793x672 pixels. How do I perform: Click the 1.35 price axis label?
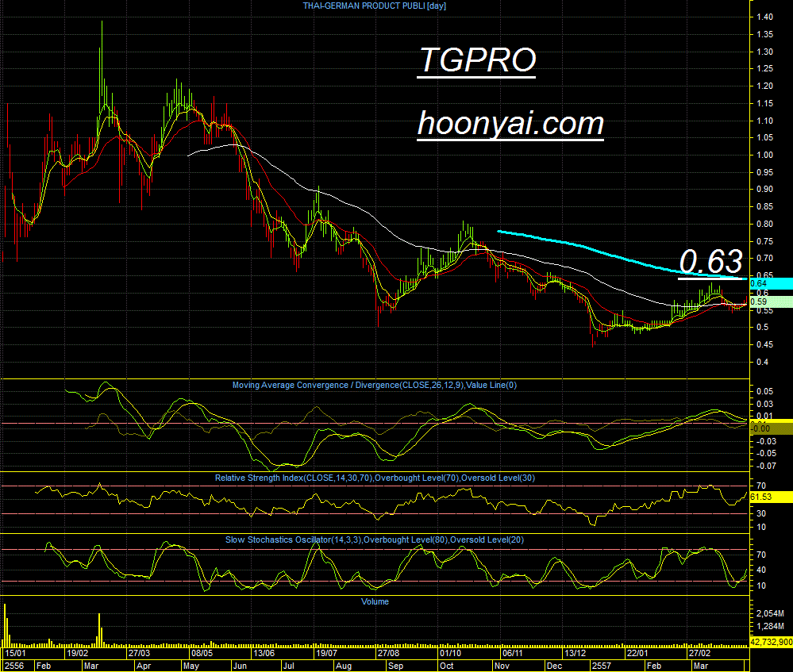coord(764,35)
